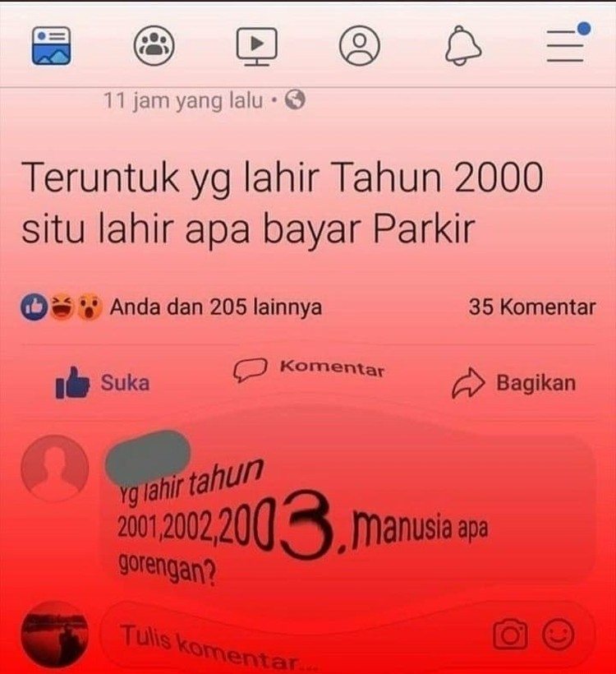
Task: Open the hamburger menu icon
Action: pyautogui.click(x=568, y=43)
